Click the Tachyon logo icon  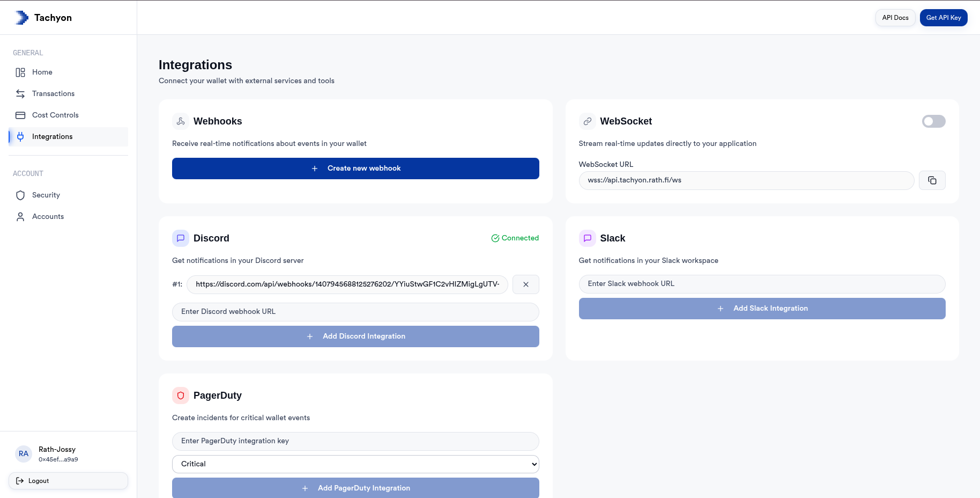coord(21,17)
